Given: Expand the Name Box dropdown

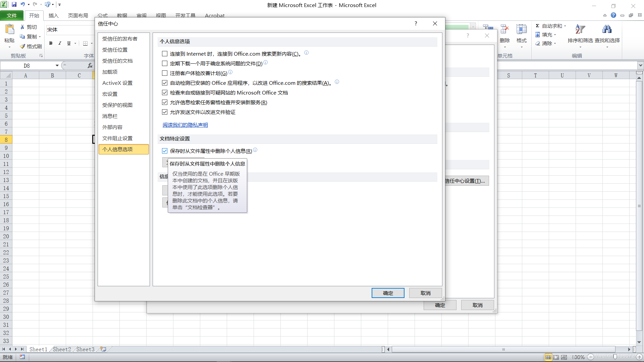Looking at the screenshot, I should click(x=57, y=65).
